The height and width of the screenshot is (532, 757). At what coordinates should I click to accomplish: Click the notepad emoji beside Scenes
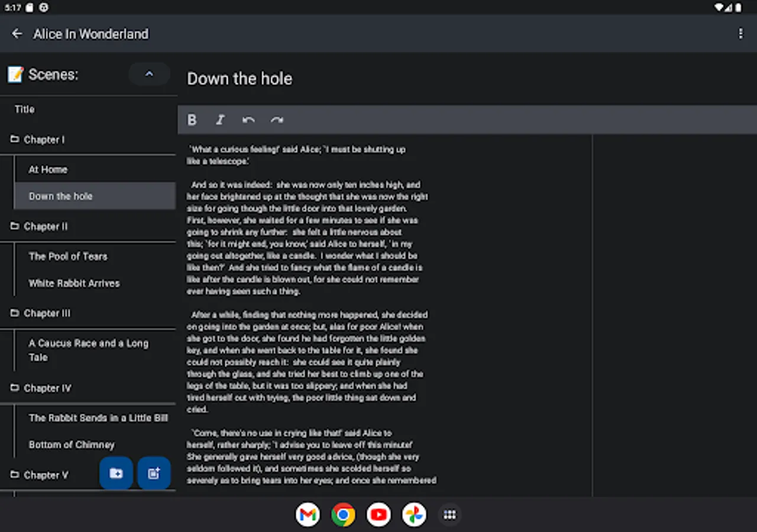15,74
